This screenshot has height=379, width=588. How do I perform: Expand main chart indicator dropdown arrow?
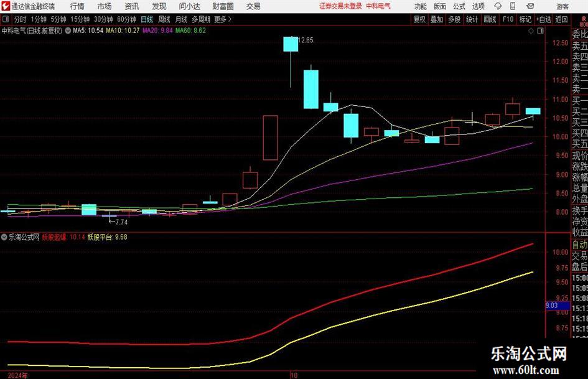coord(68,30)
